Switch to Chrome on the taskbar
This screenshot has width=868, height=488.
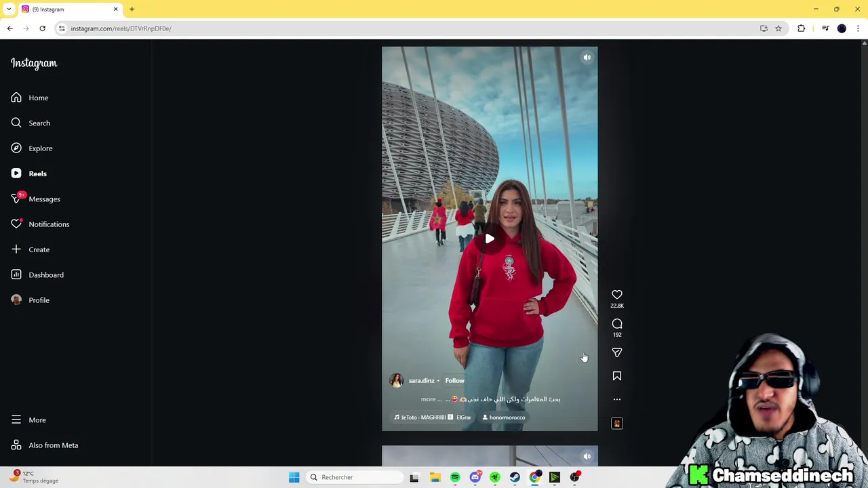click(535, 477)
